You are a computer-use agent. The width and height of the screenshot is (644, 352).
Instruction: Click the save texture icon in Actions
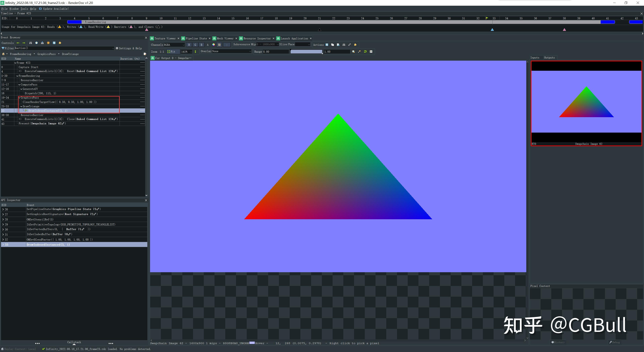point(327,45)
